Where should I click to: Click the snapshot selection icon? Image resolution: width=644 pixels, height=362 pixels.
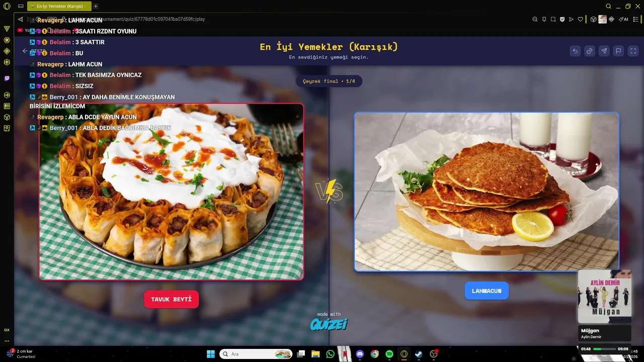(553, 19)
